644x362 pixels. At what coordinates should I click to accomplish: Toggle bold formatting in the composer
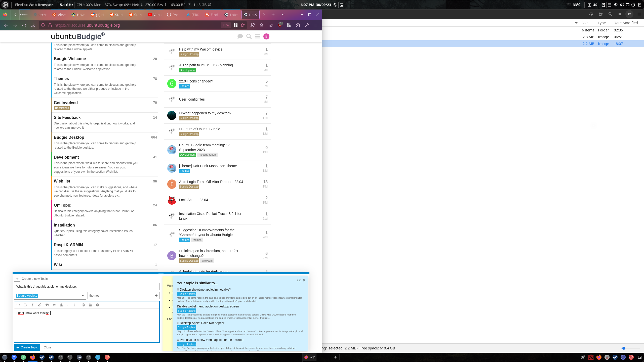coord(25,305)
